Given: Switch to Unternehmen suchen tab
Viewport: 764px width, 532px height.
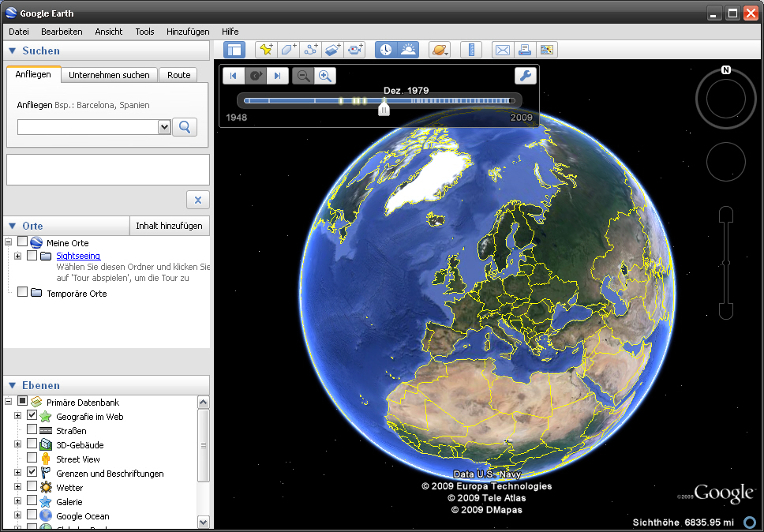Looking at the screenshot, I should 109,75.
